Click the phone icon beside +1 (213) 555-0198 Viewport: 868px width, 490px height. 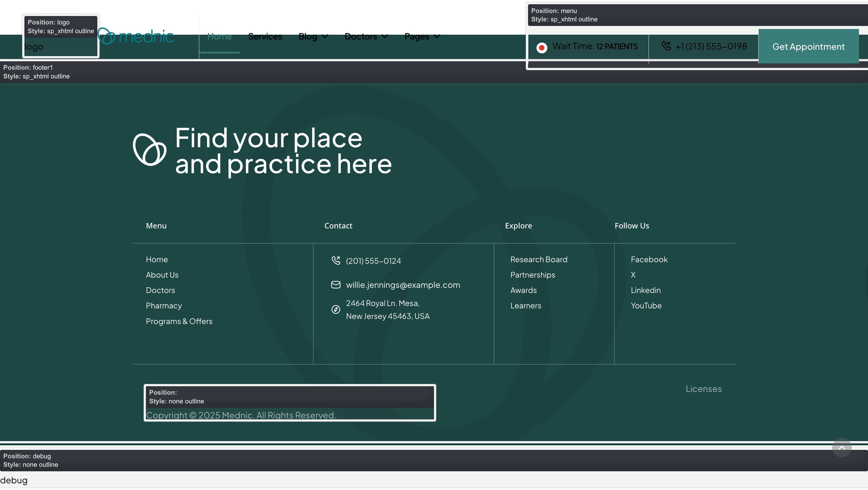point(666,46)
